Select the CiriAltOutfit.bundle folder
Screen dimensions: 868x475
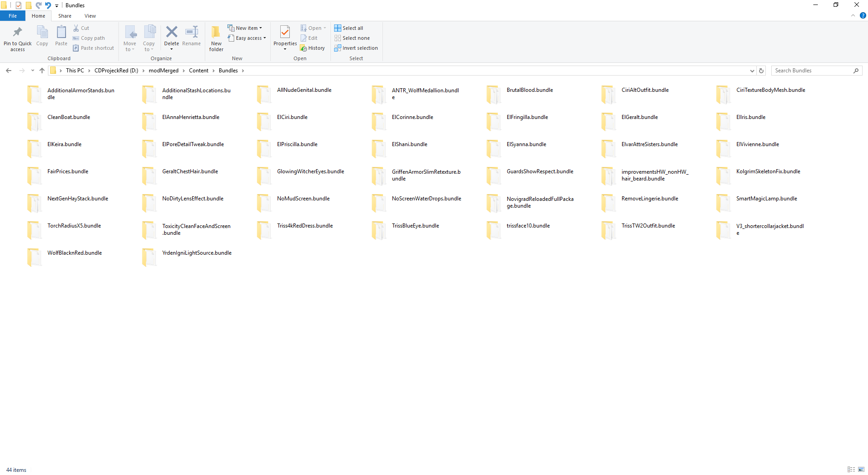[645, 90]
